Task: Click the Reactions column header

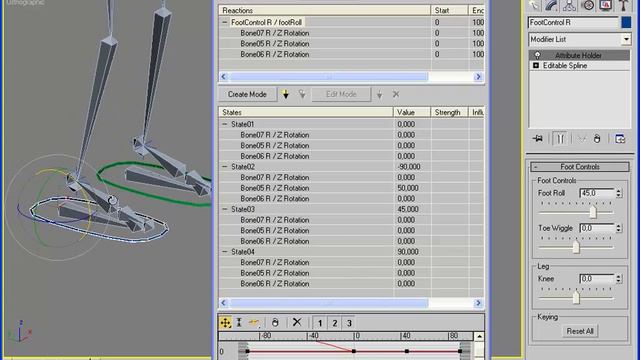Action: click(x=324, y=10)
